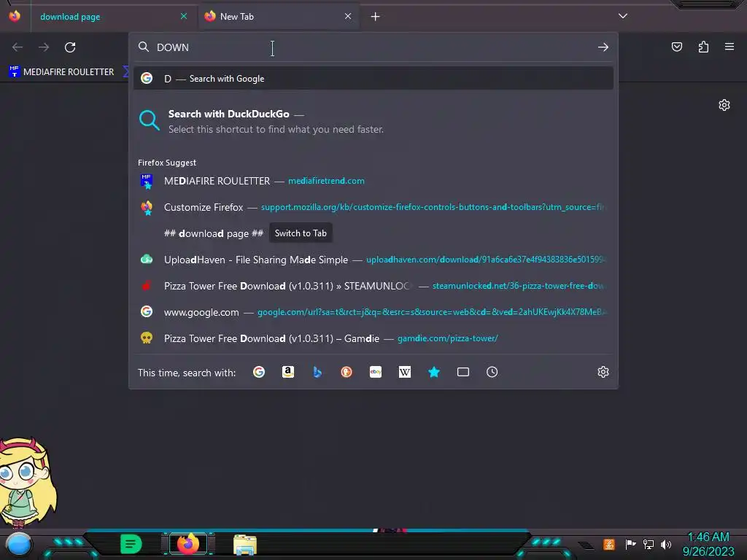Viewport: 747px width, 560px height.
Task: Open search settings gear in the dropdown
Action: 603,372
